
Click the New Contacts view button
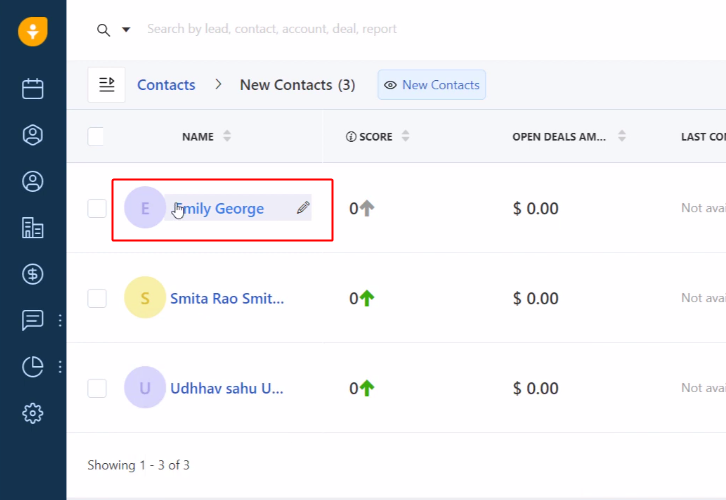[x=431, y=85]
